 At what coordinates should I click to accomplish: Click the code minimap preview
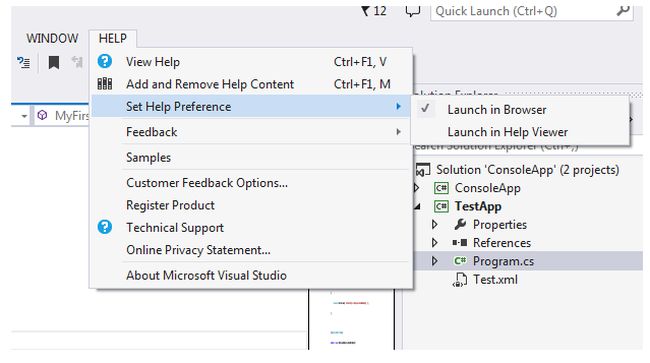pyautogui.click(x=352, y=319)
